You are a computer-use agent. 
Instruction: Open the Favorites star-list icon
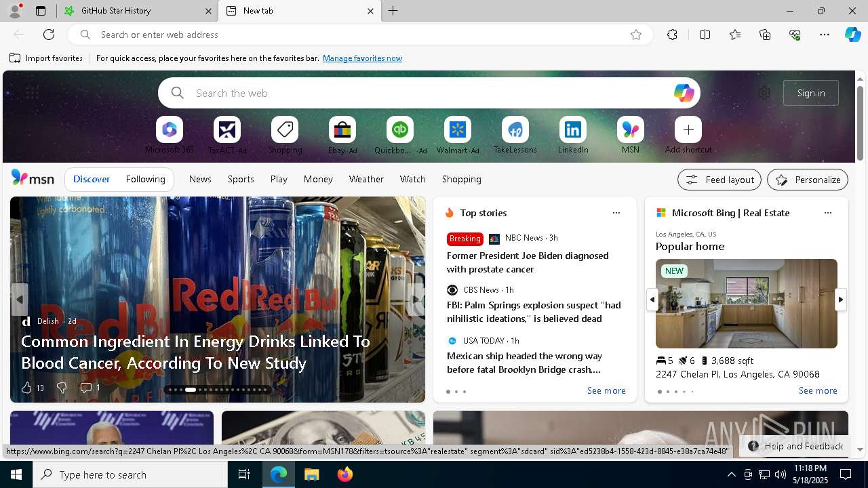pyautogui.click(x=735, y=35)
